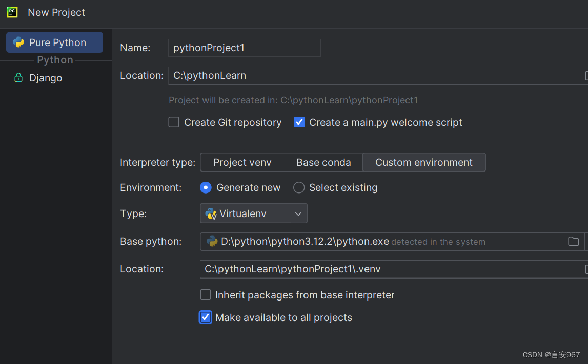Click the folder browse icon for Base python

[574, 241]
